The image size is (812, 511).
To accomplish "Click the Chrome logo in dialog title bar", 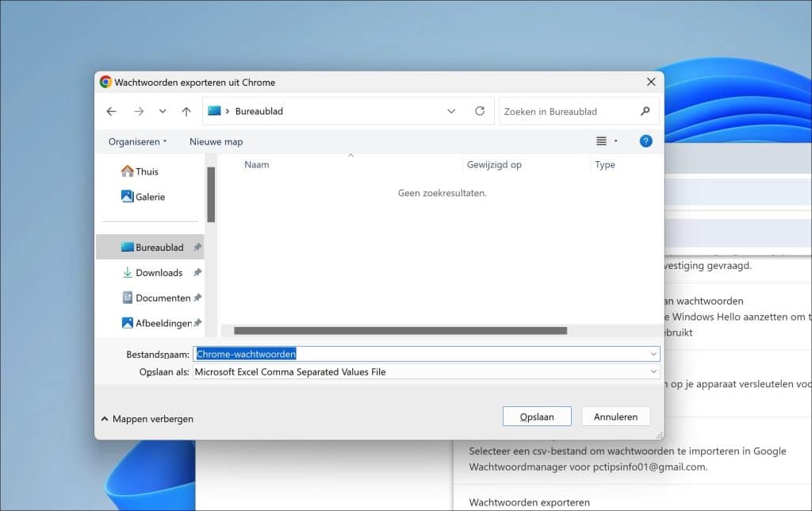I will [105, 82].
